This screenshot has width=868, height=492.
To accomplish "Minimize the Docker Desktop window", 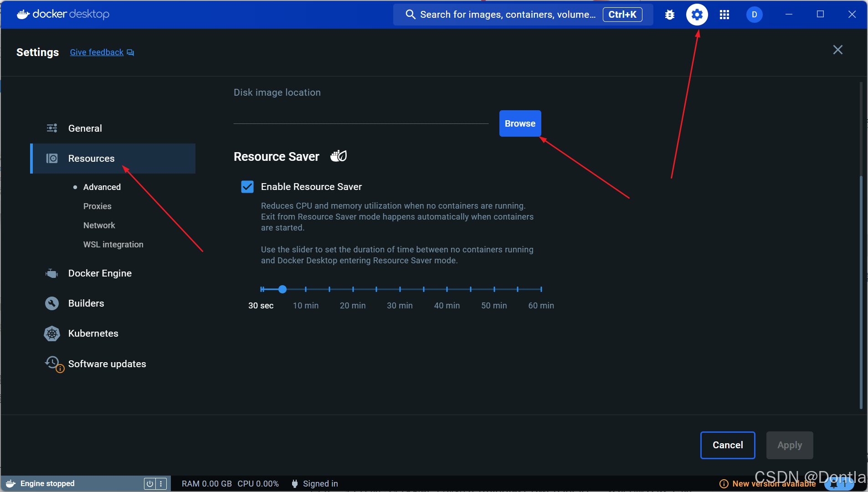I will click(789, 15).
